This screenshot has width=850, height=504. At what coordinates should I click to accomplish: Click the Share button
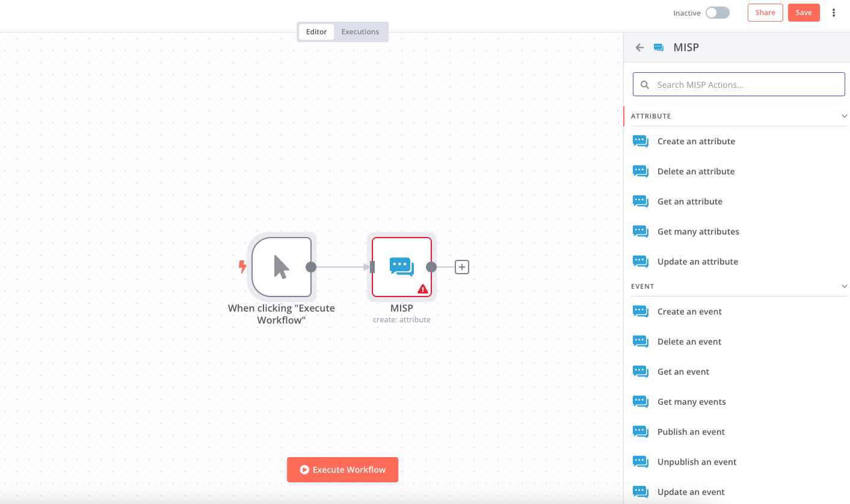point(765,13)
